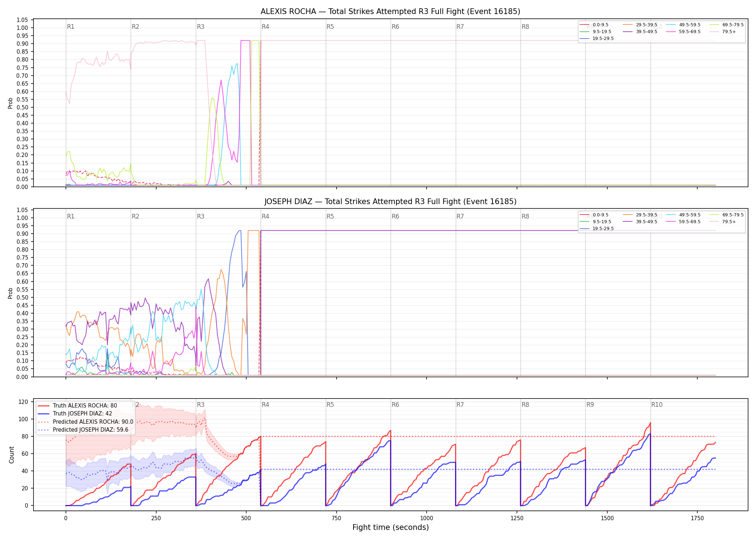The width and height of the screenshot is (756, 540).
Task: Click 'Truth ALEXIS ROCHA: 80' legend entry
Action: tap(77, 406)
